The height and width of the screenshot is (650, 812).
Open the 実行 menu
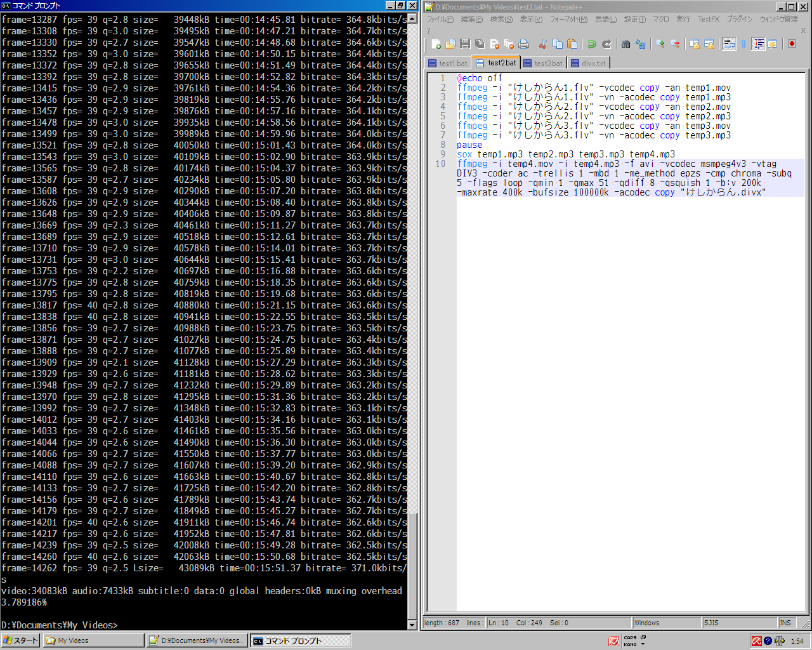click(x=683, y=19)
